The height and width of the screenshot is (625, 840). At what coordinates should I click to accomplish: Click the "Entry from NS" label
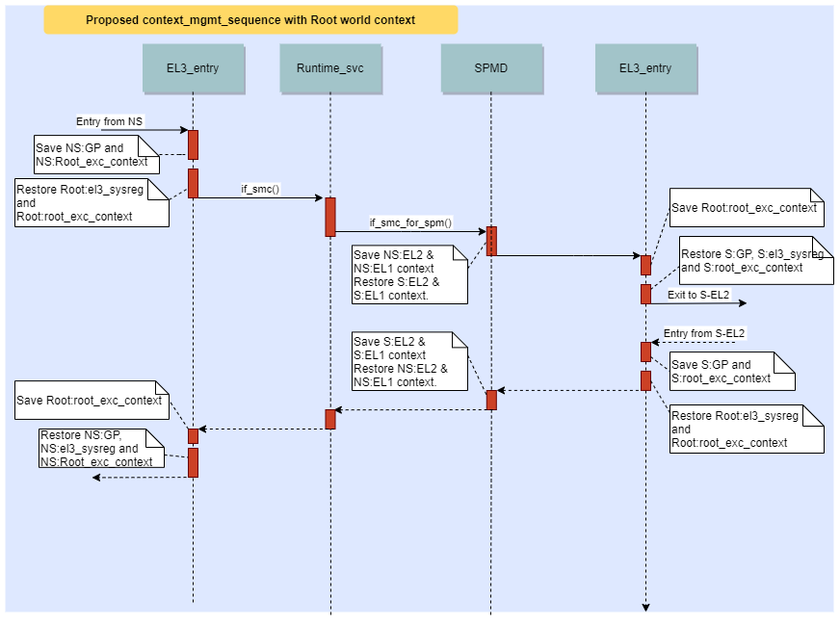pos(110,120)
